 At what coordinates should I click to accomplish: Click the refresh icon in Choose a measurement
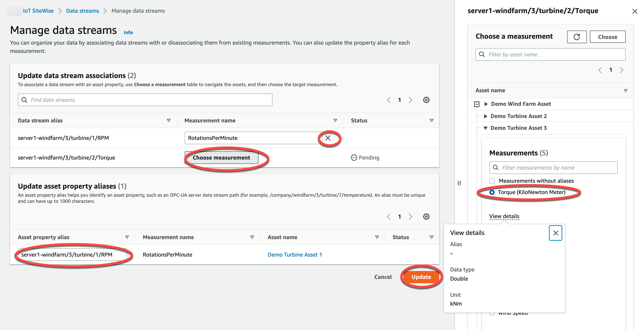577,37
